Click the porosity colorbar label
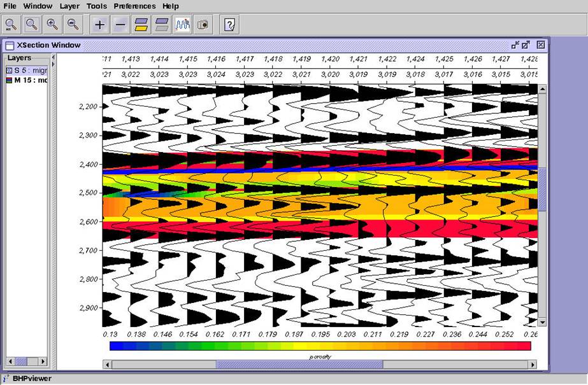 point(320,356)
